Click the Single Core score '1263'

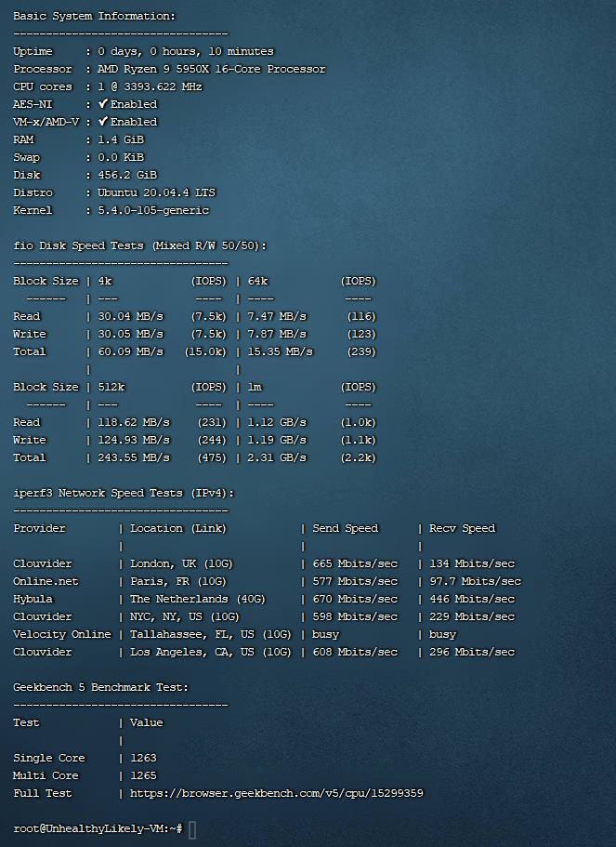tap(143, 758)
